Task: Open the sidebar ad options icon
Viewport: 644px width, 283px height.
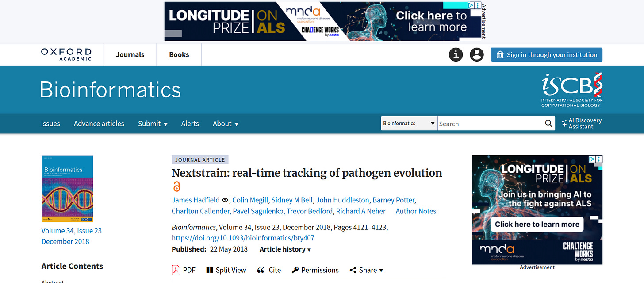Action: pos(599,159)
